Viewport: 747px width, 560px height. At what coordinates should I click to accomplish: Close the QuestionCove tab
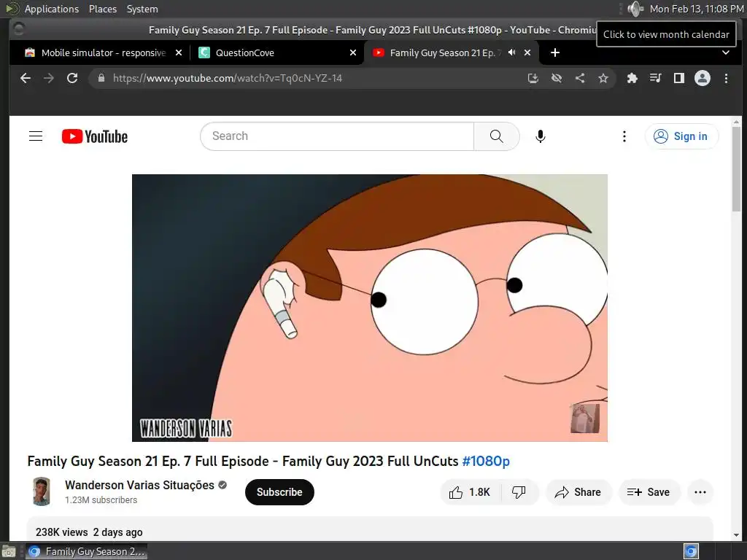[x=353, y=52]
